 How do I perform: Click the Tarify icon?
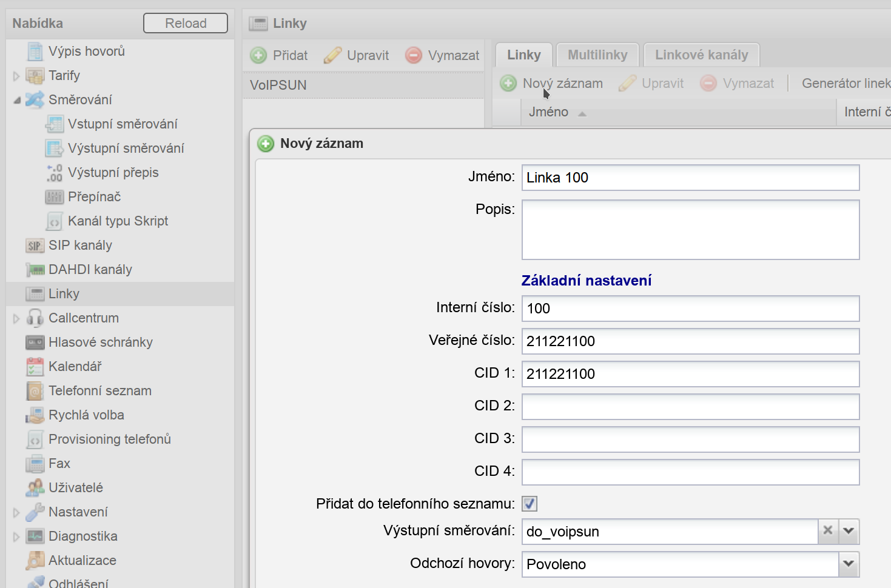[35, 76]
